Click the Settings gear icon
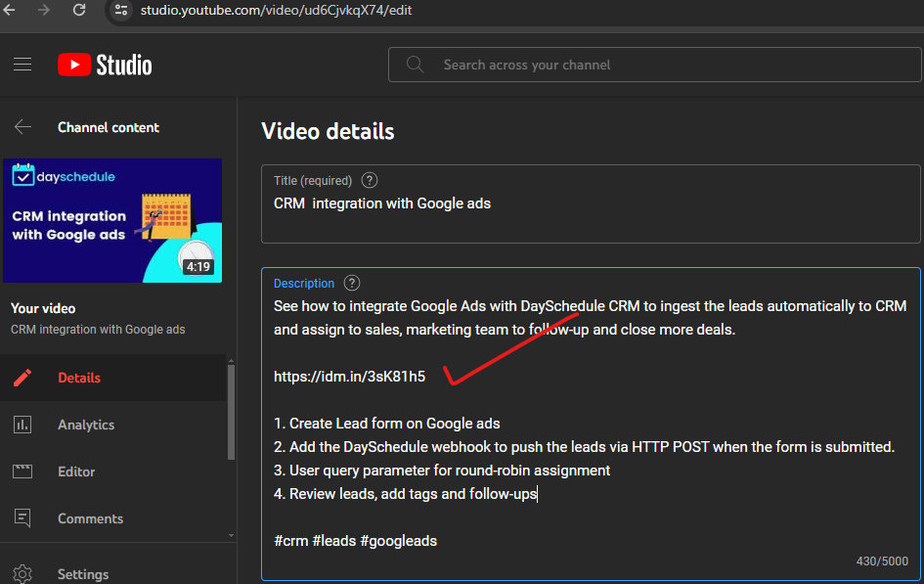 (22, 574)
